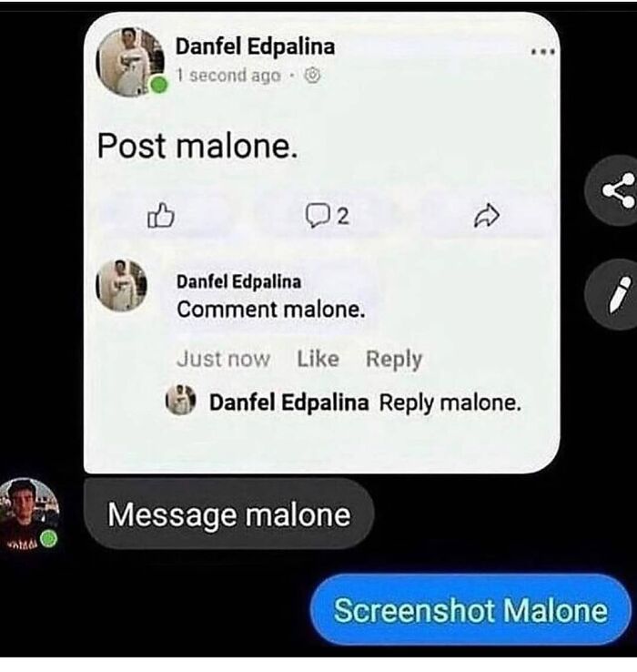637x672 pixels.
Task: Tap the pencil edit icon at right
Action: pyautogui.click(x=615, y=294)
